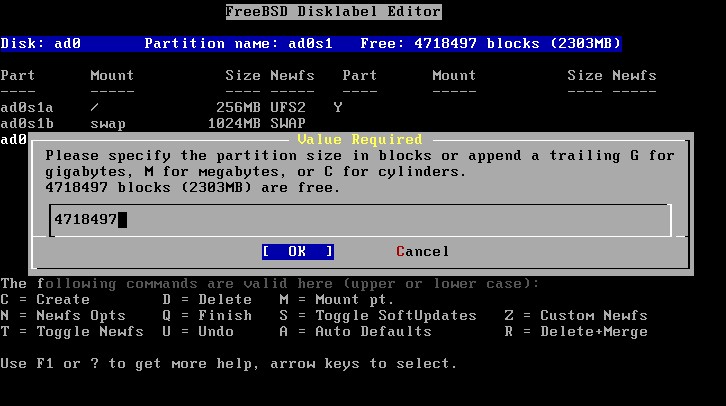Click the '4718497 blocks (2303MB) are free.' line
726x406 pixels.
point(193,187)
